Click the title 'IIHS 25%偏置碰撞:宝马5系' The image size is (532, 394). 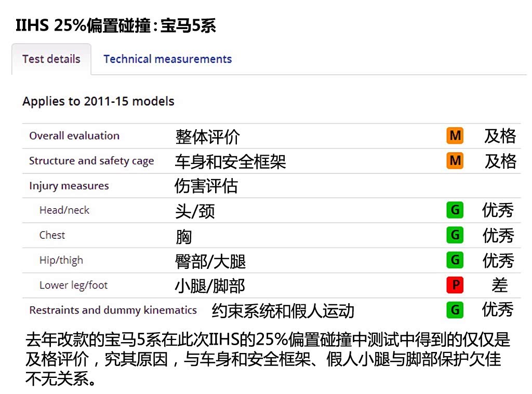click(x=116, y=25)
